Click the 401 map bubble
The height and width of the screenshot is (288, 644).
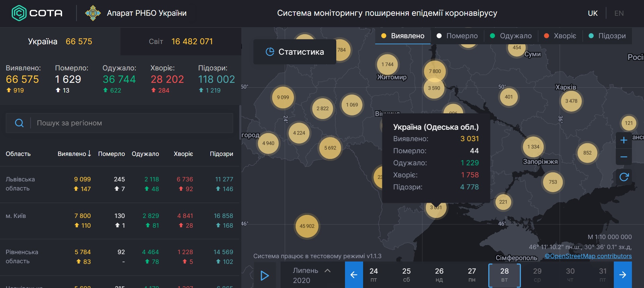[x=509, y=97]
